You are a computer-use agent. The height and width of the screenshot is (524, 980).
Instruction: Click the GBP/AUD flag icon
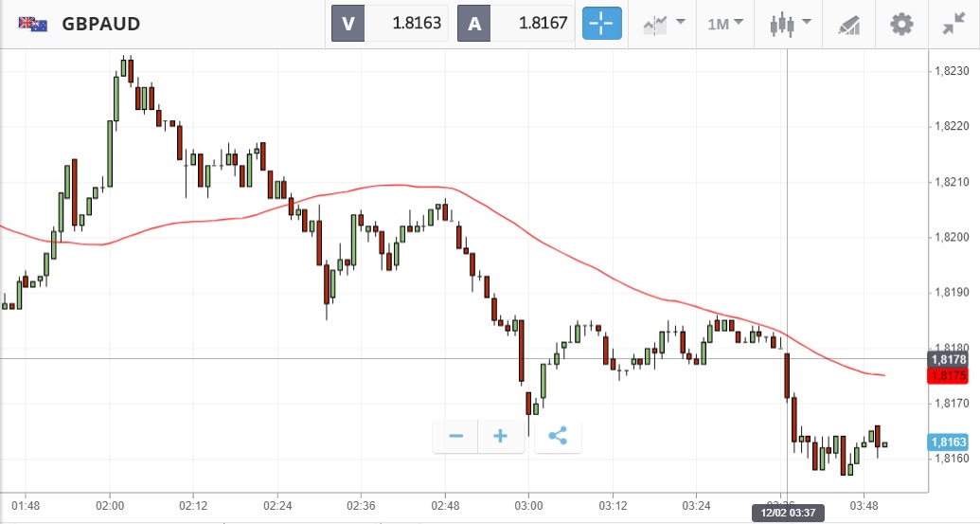point(33,25)
